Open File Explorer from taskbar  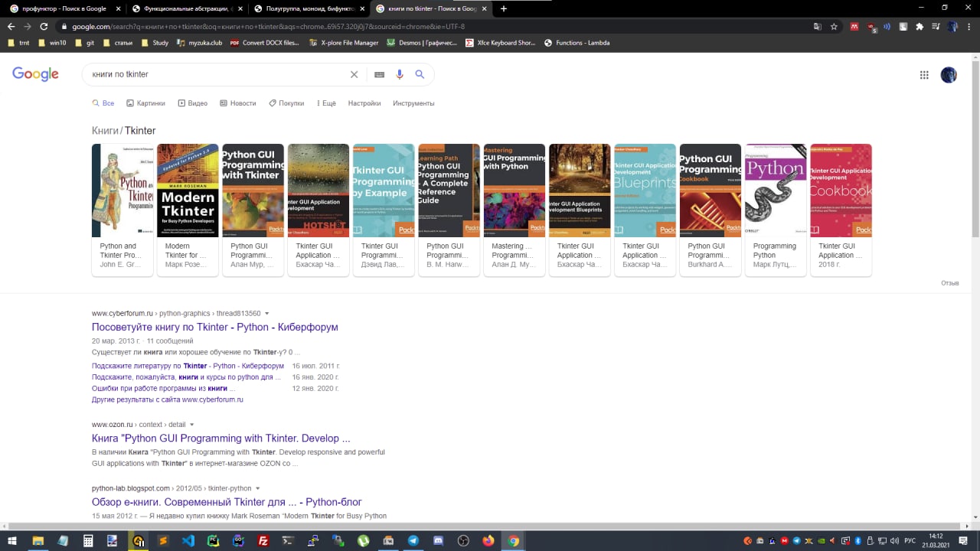(x=38, y=540)
